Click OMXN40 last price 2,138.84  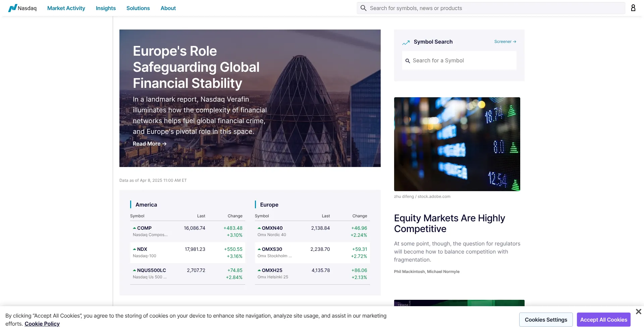(321, 228)
